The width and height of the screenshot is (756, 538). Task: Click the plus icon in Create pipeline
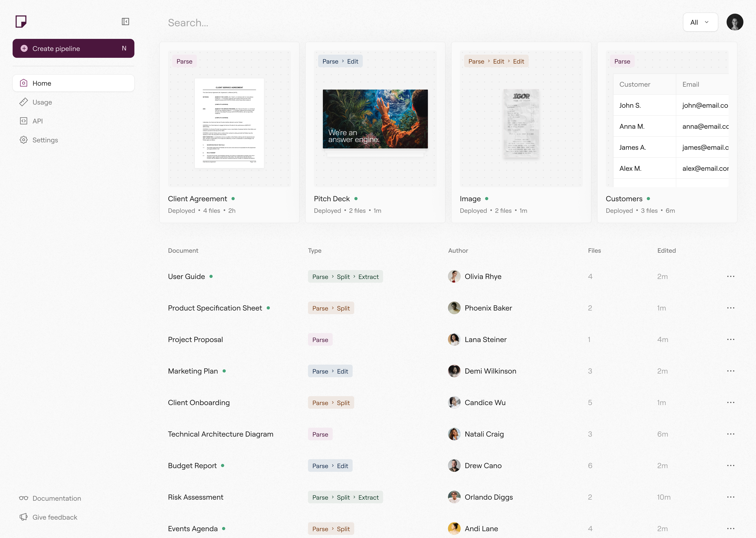(x=24, y=48)
